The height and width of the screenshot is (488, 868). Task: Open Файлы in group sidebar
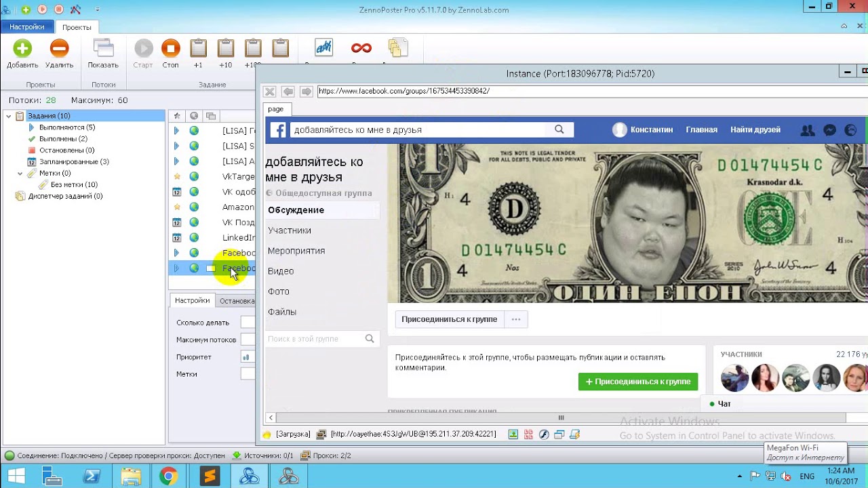click(282, 312)
